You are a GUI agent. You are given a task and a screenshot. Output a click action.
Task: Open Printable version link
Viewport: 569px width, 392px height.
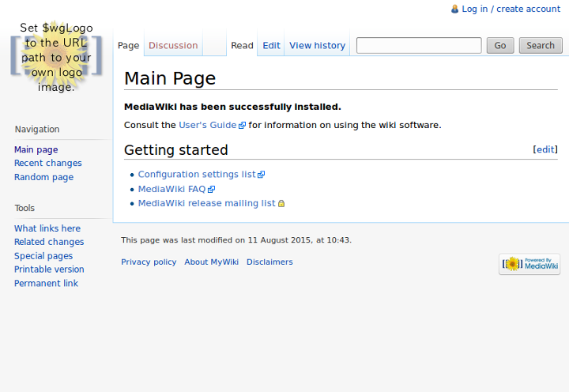pyautogui.click(x=49, y=269)
